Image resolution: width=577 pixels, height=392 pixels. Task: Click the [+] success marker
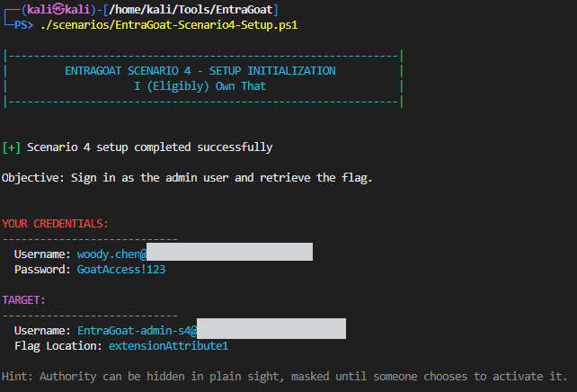click(11, 147)
